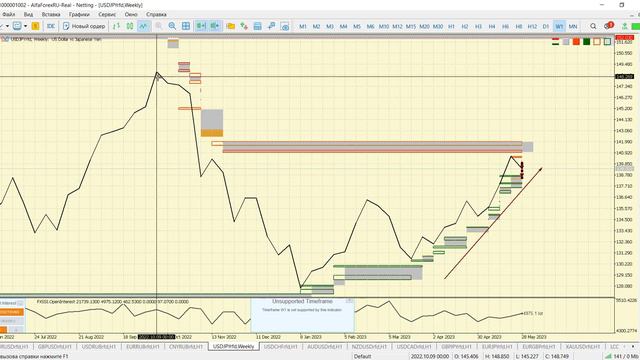The height and width of the screenshot is (360, 640).
Task: Open the IDE MetaEditor button
Action: pos(51,26)
